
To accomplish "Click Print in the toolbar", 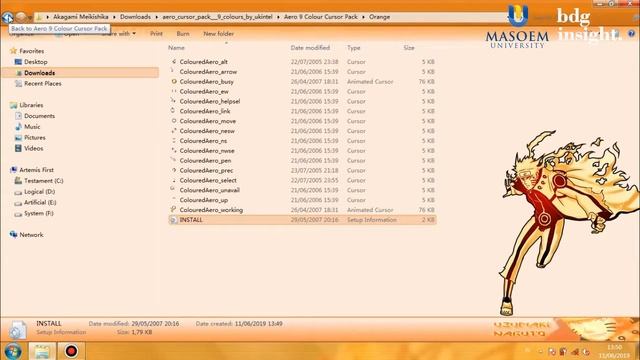I will (156, 34).
